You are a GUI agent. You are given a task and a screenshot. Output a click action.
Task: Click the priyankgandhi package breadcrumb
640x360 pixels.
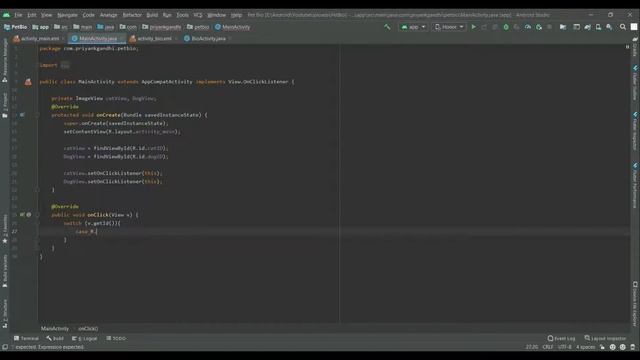point(162,27)
